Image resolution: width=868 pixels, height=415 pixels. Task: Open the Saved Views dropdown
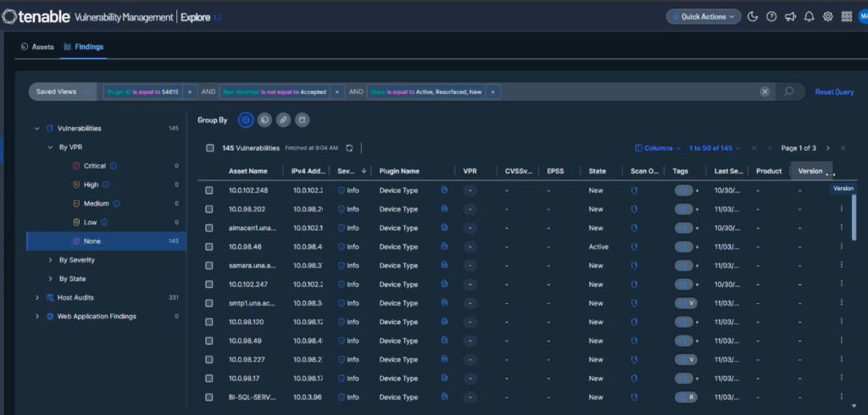[x=63, y=91]
